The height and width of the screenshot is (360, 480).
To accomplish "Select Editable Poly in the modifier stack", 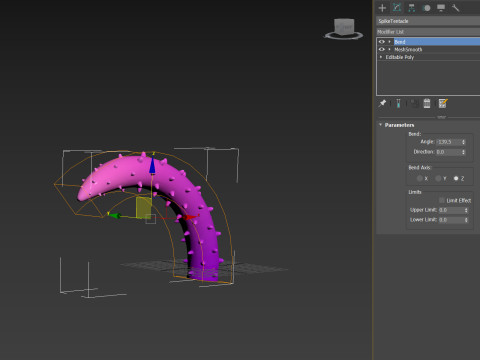I will point(400,57).
